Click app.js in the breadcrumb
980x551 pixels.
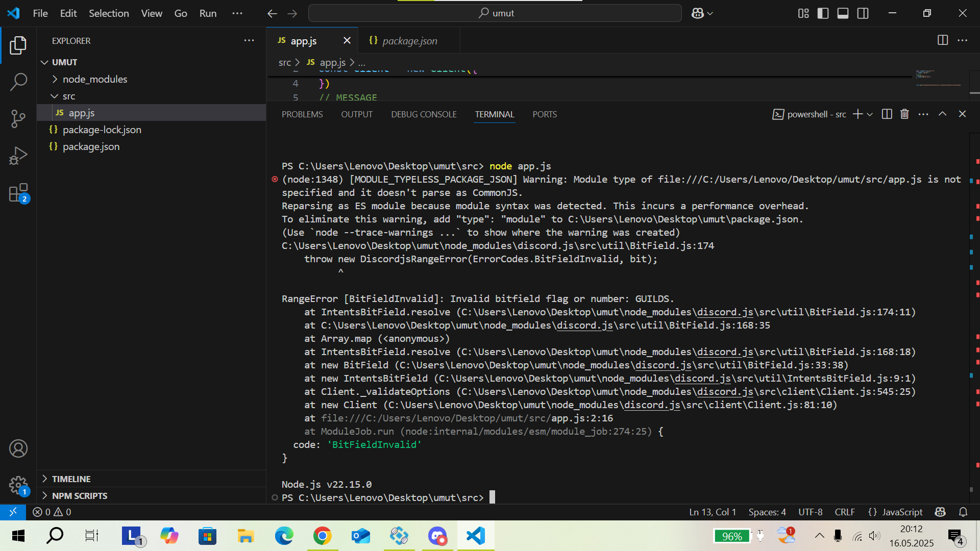332,63
